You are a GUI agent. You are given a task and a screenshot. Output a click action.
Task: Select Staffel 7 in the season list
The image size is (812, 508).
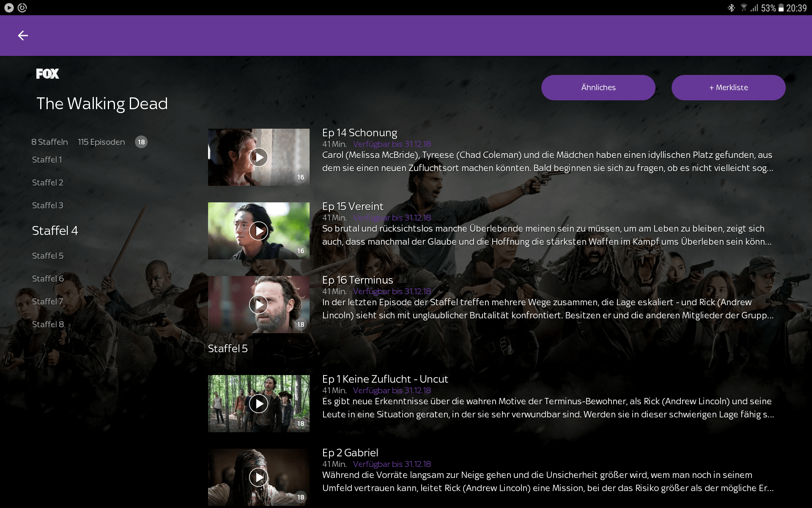tap(47, 301)
